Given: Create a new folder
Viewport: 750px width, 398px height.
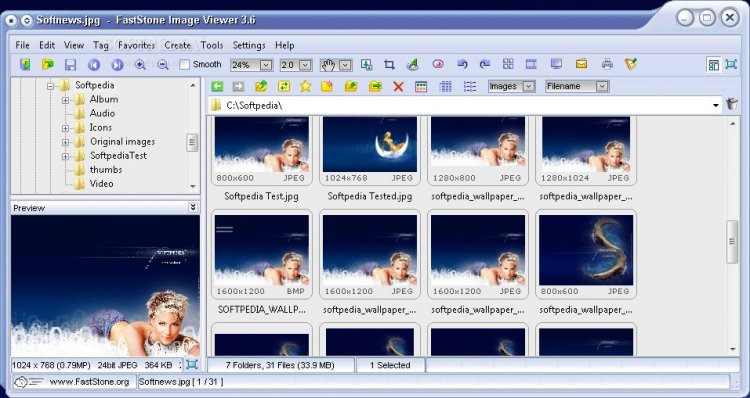Looking at the screenshot, I should tap(327, 87).
